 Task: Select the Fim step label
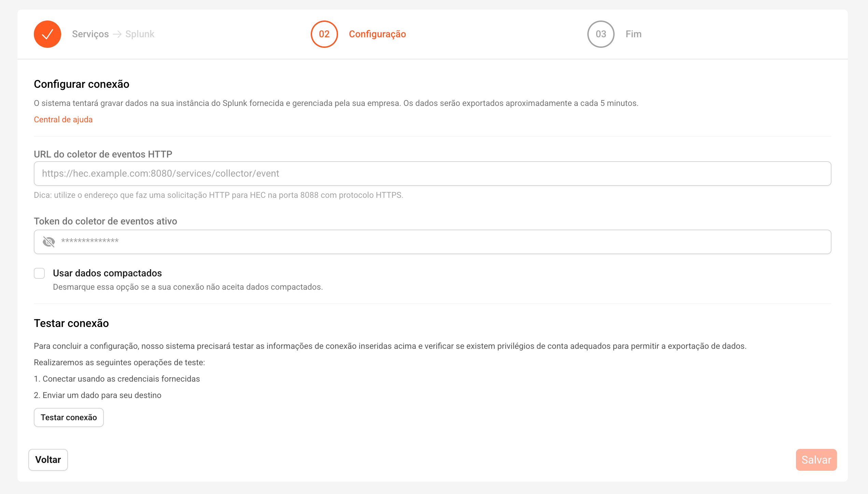pos(633,34)
